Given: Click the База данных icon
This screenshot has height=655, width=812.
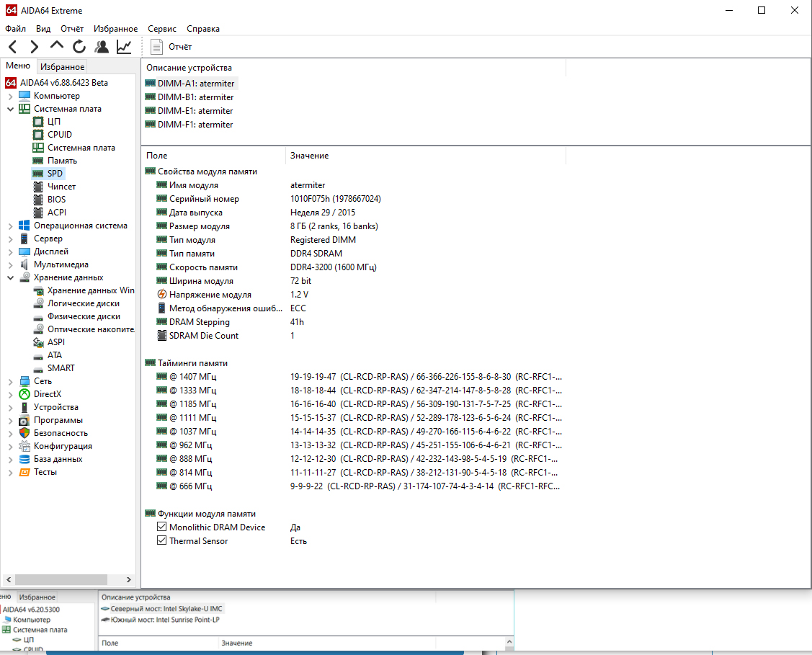Looking at the screenshot, I should [x=24, y=459].
